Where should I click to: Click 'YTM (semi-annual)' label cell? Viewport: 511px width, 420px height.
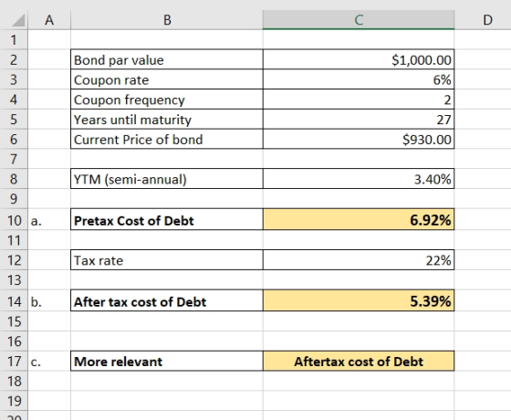pos(167,179)
